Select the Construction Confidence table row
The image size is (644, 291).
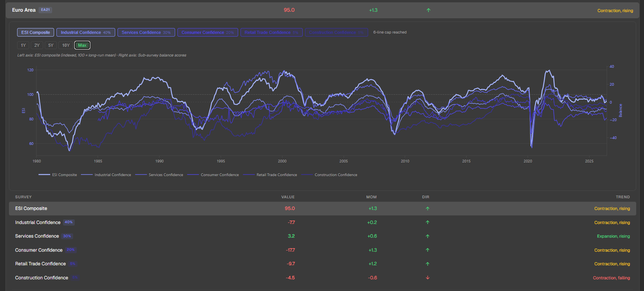click(x=322, y=278)
